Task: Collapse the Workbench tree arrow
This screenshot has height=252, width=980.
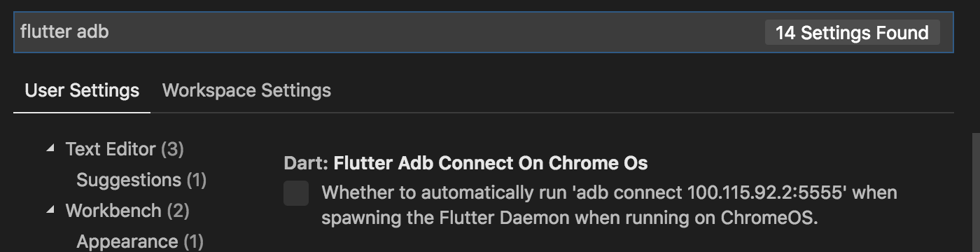Action: pos(50,210)
